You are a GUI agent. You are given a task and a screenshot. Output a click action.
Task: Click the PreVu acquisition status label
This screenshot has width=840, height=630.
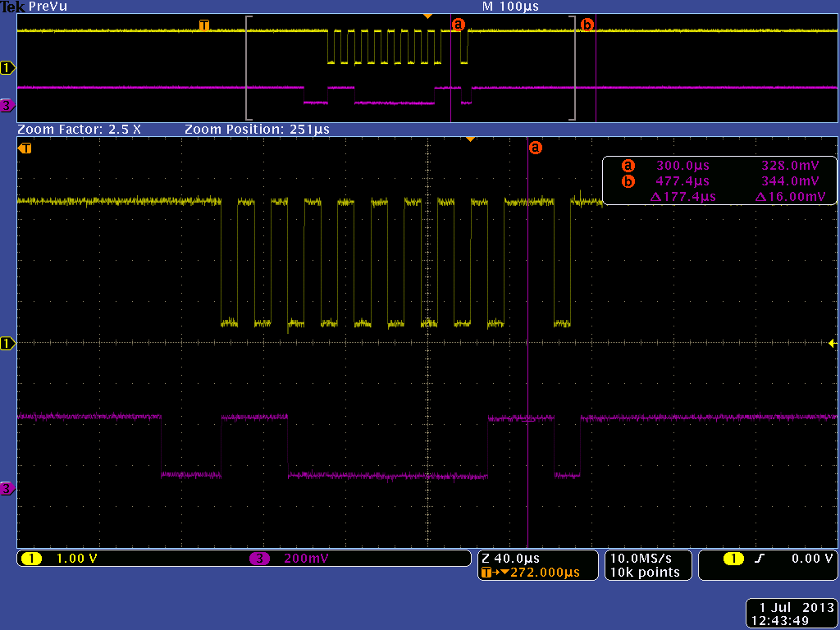[48, 7]
